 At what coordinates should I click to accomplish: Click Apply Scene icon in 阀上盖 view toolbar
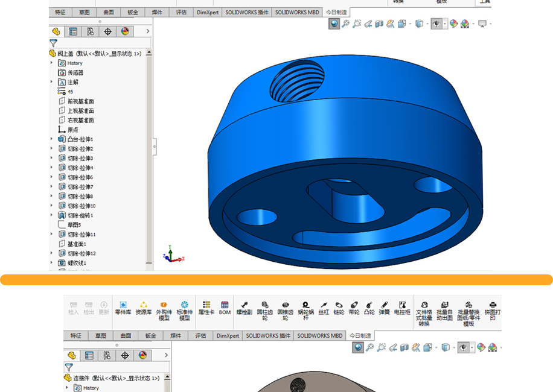coord(465,24)
